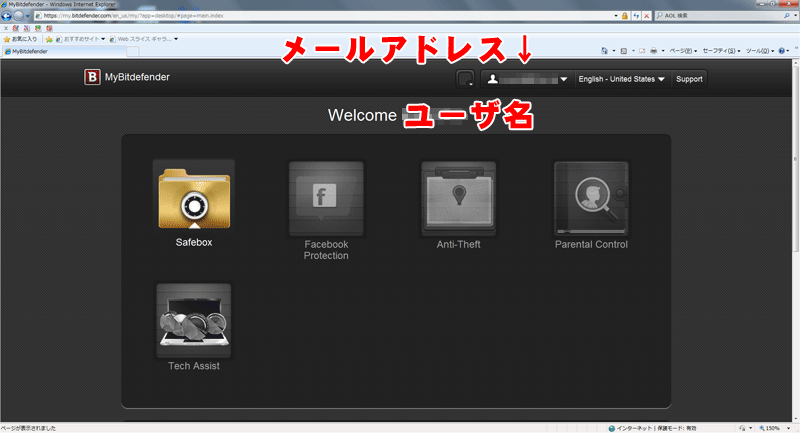Image resolution: width=800 pixels, height=433 pixels.
Task: Click the first colored toolbar add-on icon
Action: 15,29
